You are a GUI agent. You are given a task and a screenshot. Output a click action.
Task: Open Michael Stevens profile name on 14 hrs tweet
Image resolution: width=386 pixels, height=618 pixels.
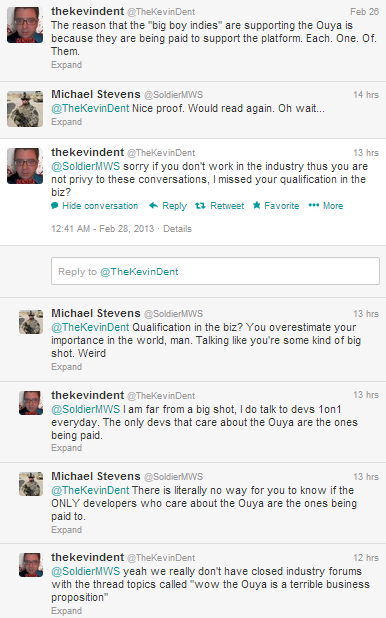click(x=96, y=94)
